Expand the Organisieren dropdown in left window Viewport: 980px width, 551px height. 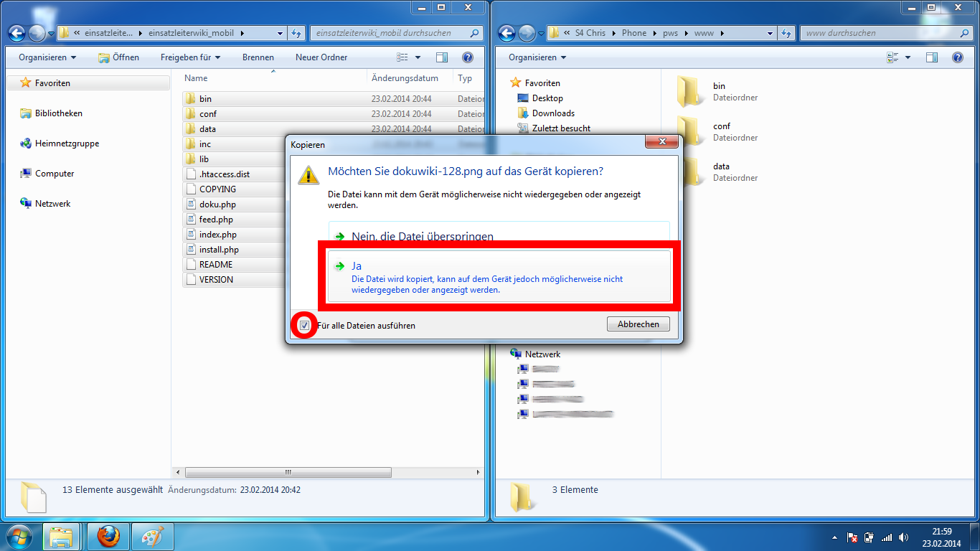click(x=47, y=57)
